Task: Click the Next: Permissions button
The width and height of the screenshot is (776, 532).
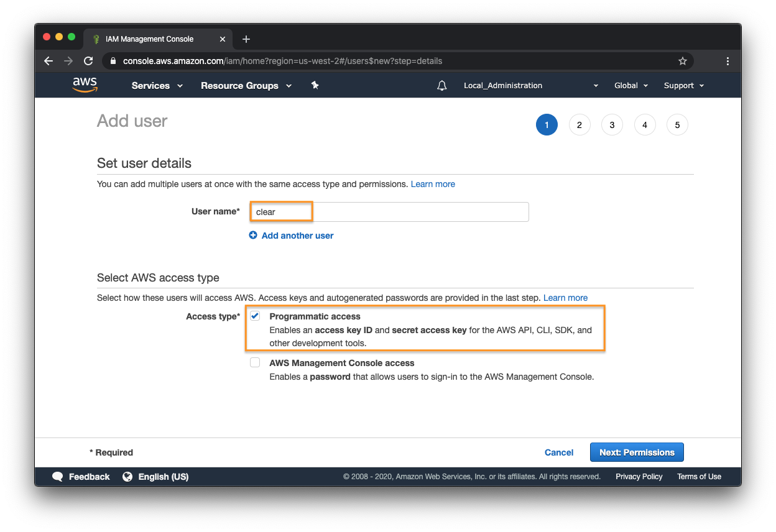Action: [x=637, y=452]
